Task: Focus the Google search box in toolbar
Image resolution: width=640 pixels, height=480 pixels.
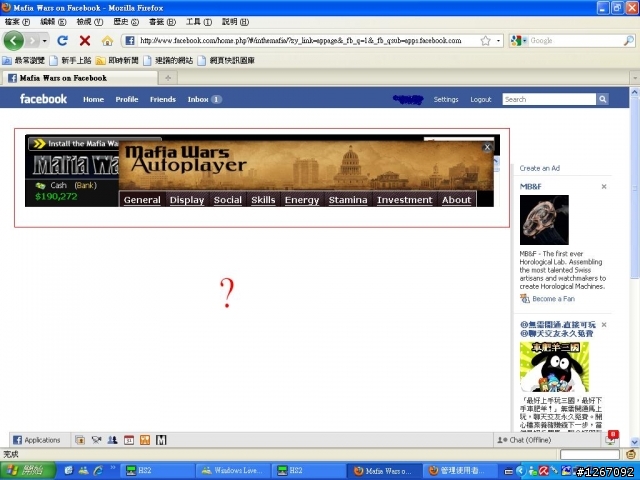Action: (576, 40)
